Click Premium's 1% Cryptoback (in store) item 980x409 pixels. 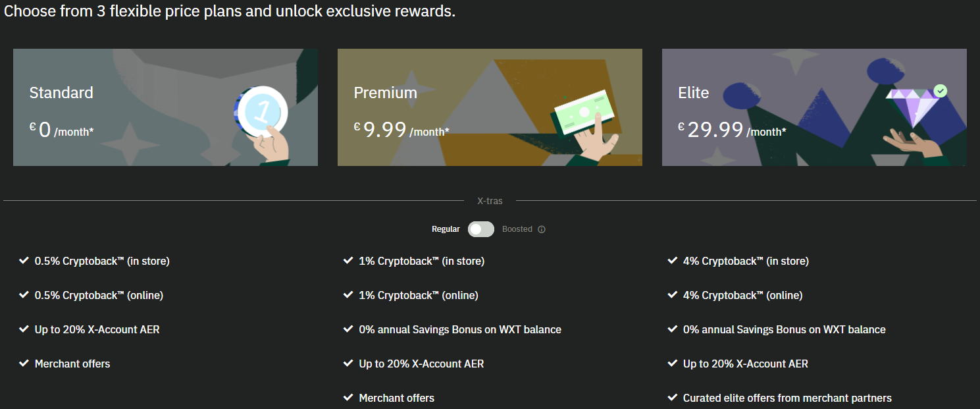click(x=421, y=261)
